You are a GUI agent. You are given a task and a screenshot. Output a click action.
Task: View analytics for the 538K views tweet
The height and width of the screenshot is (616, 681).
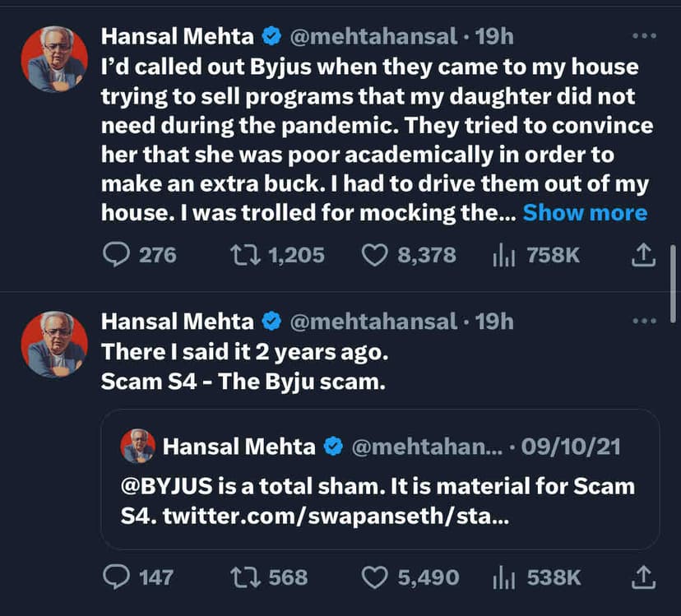pos(503,577)
